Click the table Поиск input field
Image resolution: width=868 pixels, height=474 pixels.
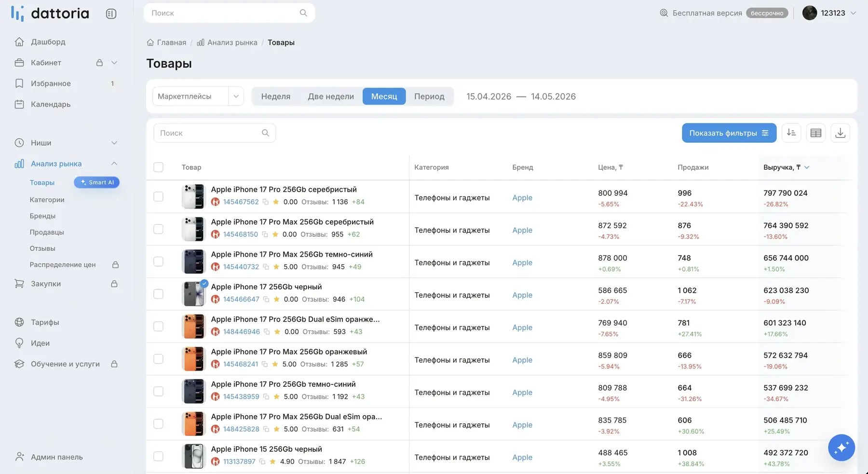[x=215, y=133]
